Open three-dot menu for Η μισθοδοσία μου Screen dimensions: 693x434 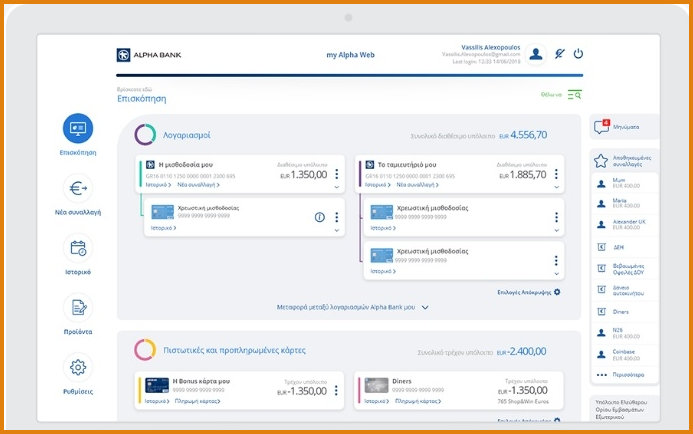coord(337,174)
